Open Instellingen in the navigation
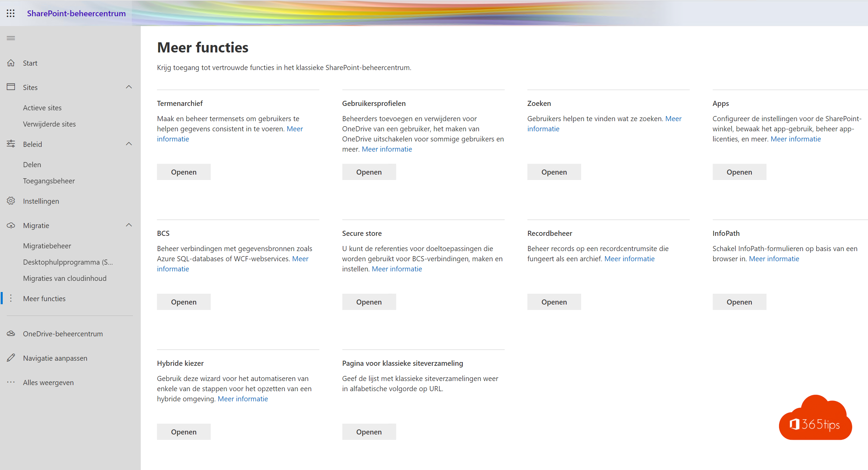Screen dimensions: 868x470 (41, 201)
